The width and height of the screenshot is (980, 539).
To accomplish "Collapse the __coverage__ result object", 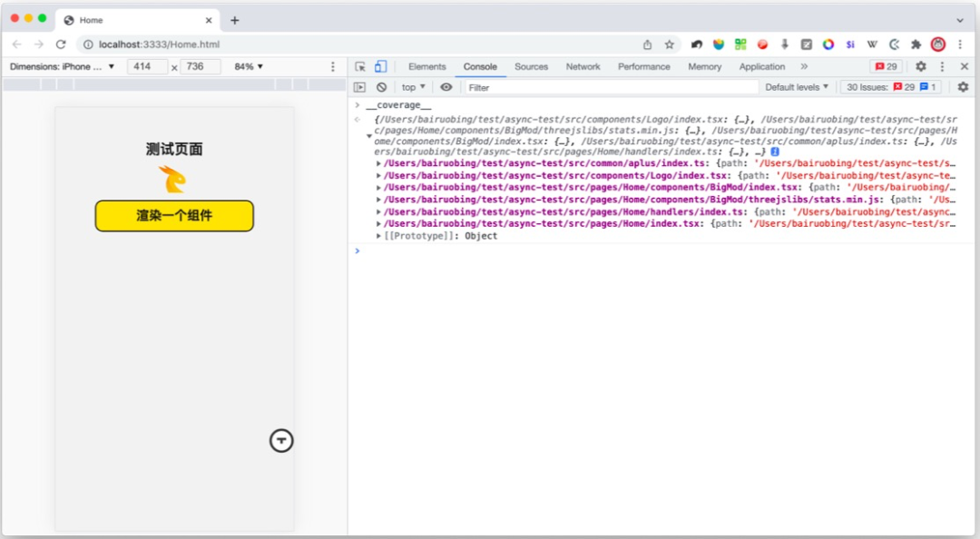I will (x=369, y=136).
